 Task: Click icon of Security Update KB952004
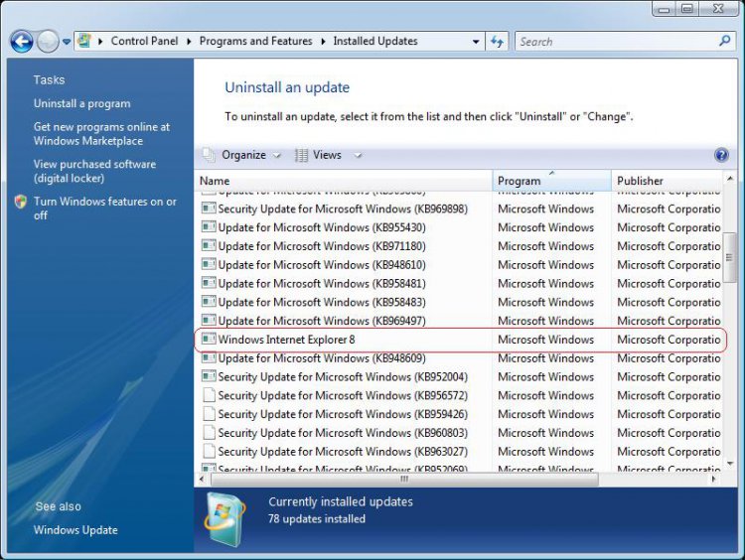209,376
